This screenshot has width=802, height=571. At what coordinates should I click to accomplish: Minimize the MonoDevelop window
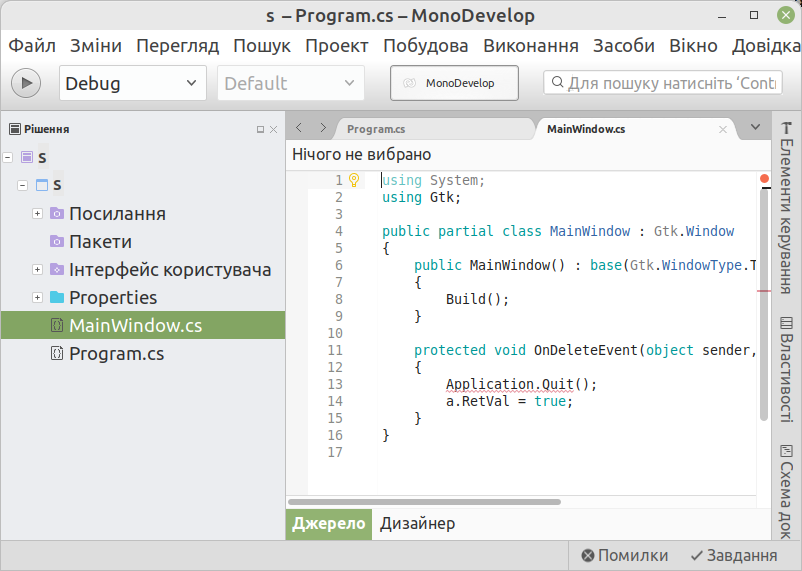point(722,16)
